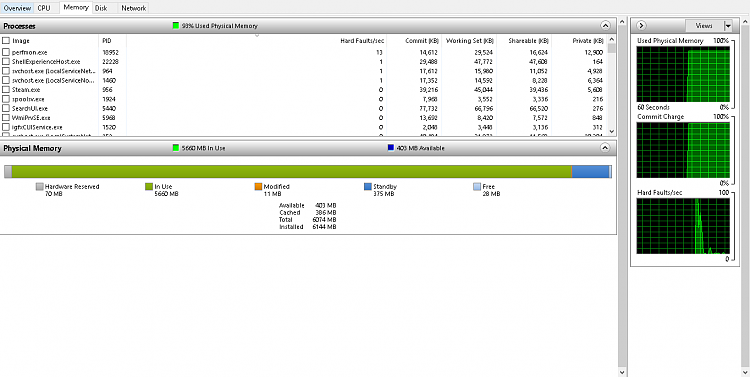The height and width of the screenshot is (377, 750).
Task: Check the perfmon.exe process box
Action: pos(6,52)
